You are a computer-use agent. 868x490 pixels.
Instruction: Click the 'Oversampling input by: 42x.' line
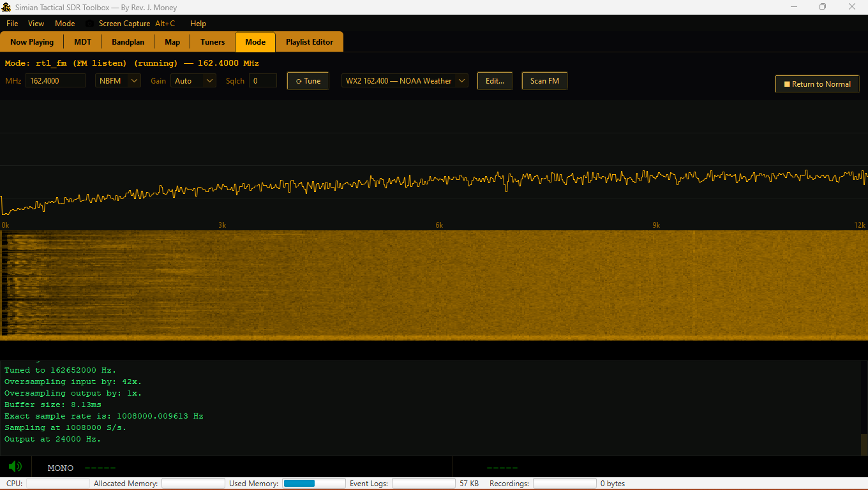coord(73,382)
